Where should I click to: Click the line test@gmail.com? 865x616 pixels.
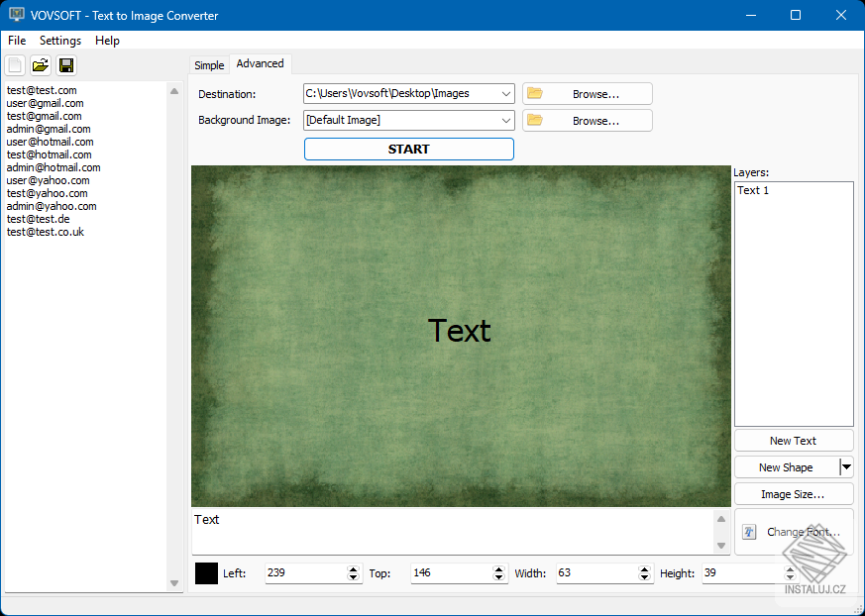[45, 116]
